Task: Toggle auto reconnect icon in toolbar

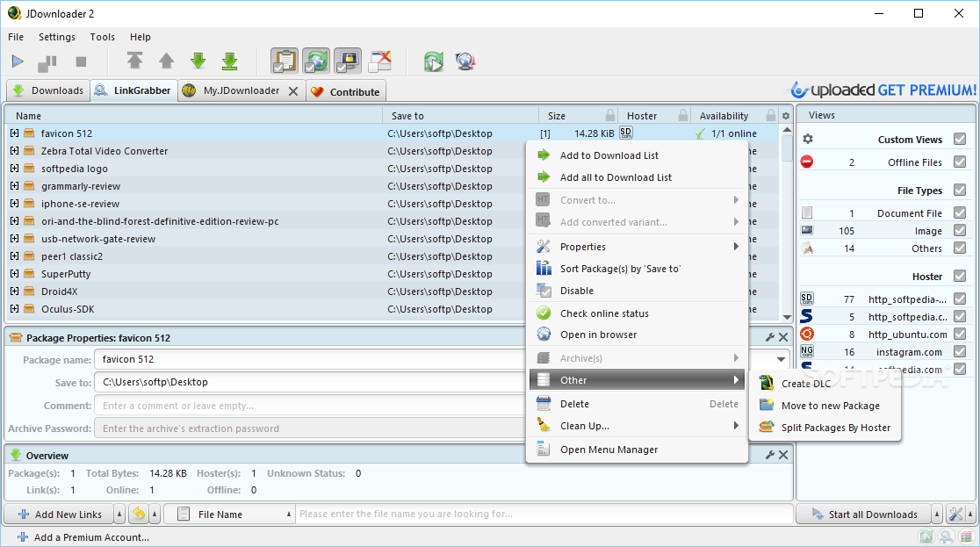Action: [316, 61]
